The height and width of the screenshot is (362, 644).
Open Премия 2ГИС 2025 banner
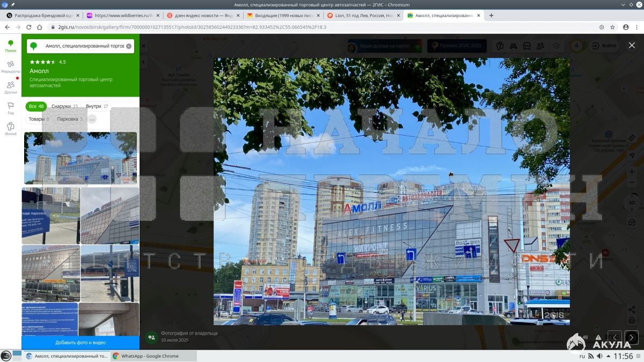[x=457, y=46]
